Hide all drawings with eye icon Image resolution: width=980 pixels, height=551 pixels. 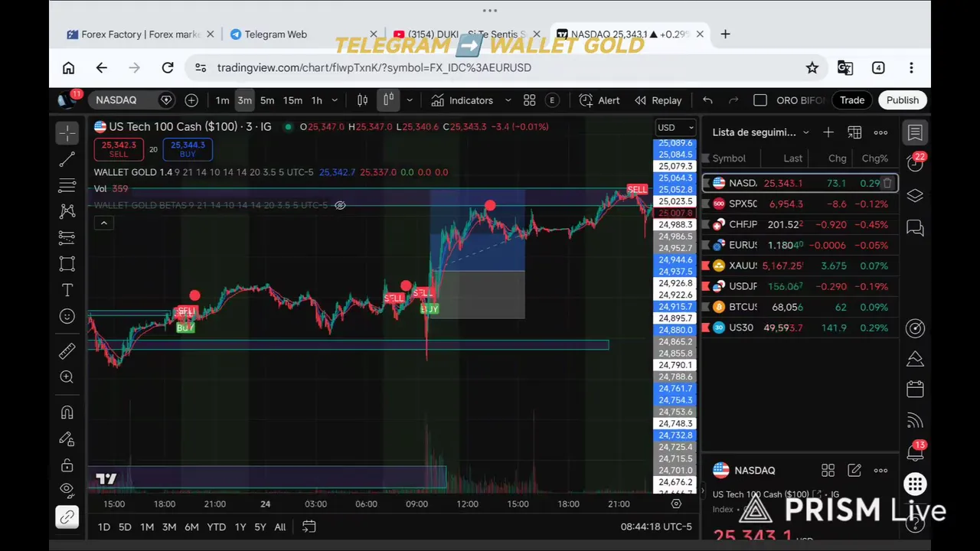(67, 489)
